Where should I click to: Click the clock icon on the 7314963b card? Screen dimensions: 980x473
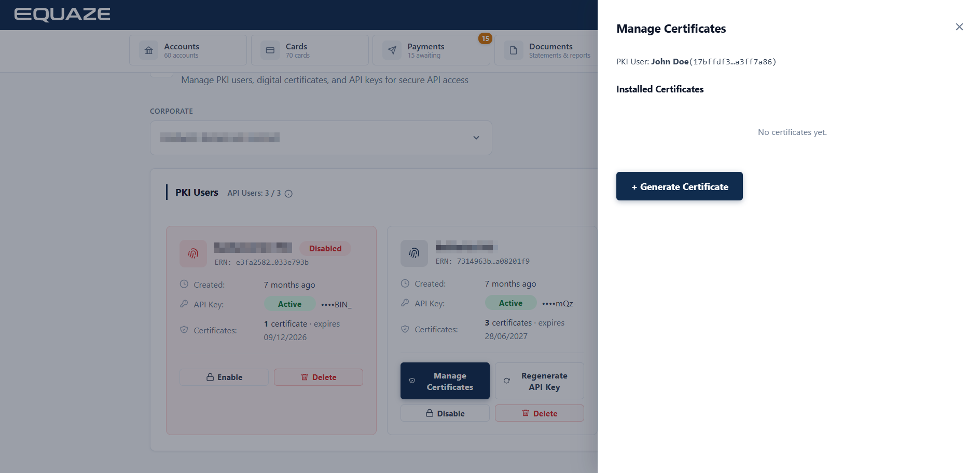[405, 283]
